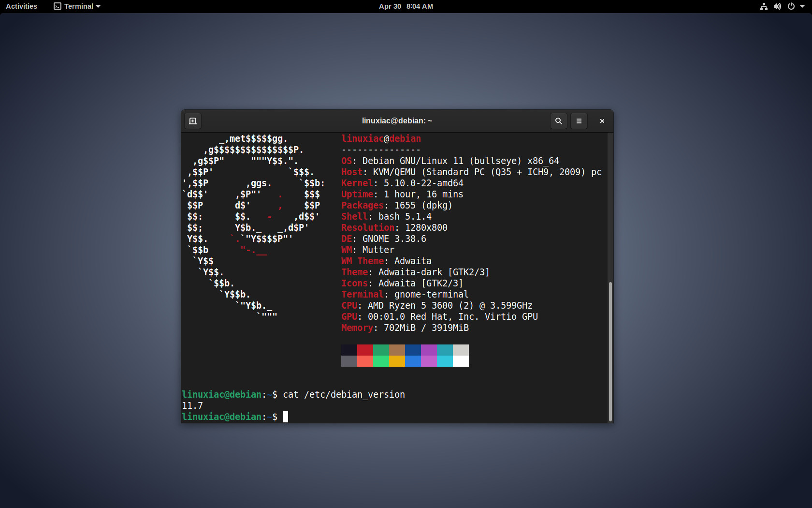Close the terminal window
The height and width of the screenshot is (508, 812).
coord(602,121)
